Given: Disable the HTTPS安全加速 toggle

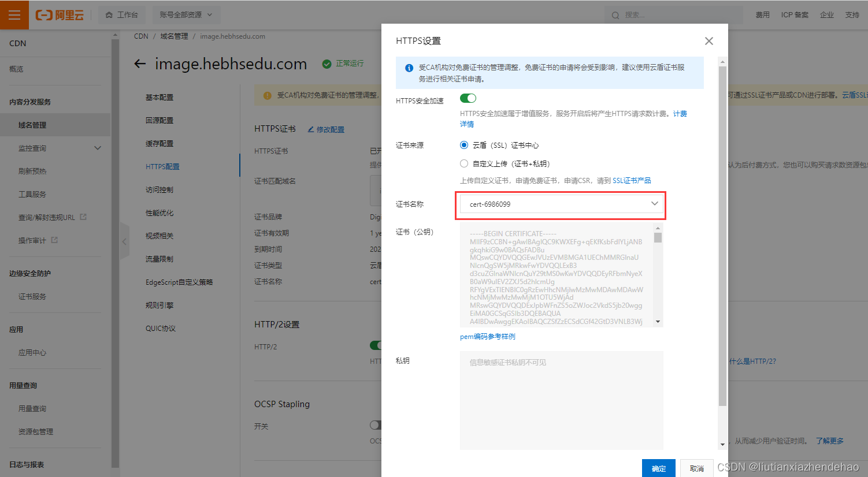Looking at the screenshot, I should (468, 98).
